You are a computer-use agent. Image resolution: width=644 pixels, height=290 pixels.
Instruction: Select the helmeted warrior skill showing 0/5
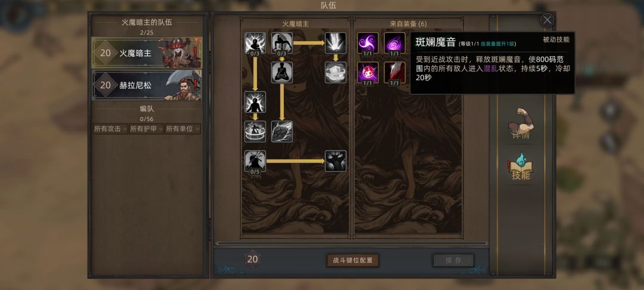pyautogui.click(x=255, y=161)
